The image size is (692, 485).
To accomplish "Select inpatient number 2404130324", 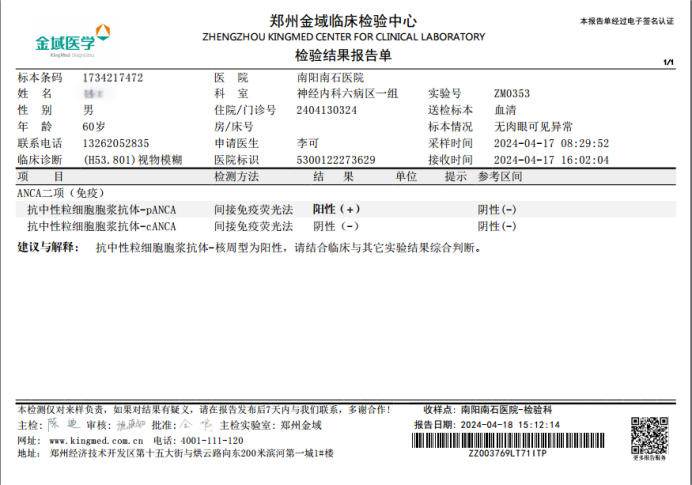I will click(327, 110).
